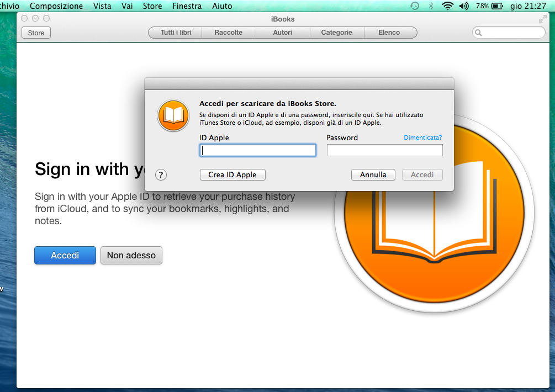Switch to Tutti i libri tab

pos(176,33)
